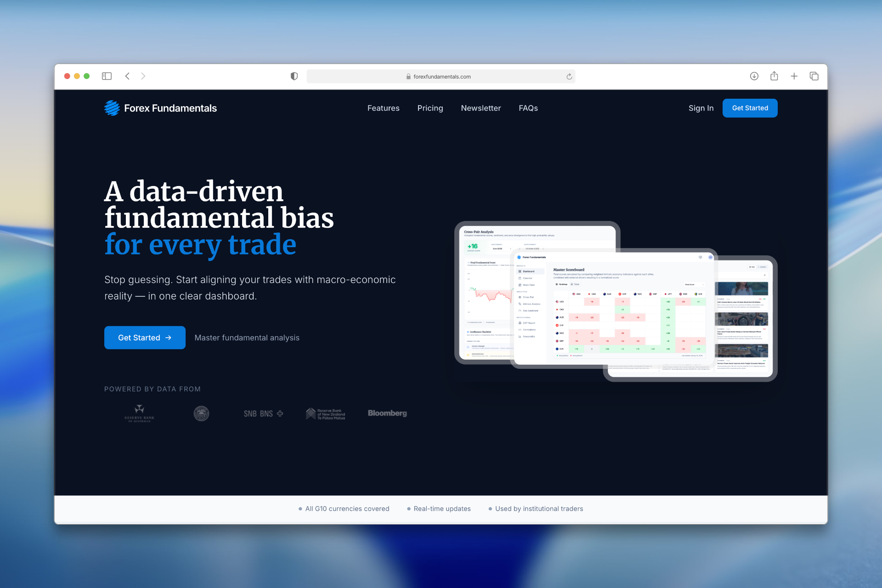Go to the Pricing nav link
The width and height of the screenshot is (882, 588).
(x=430, y=108)
